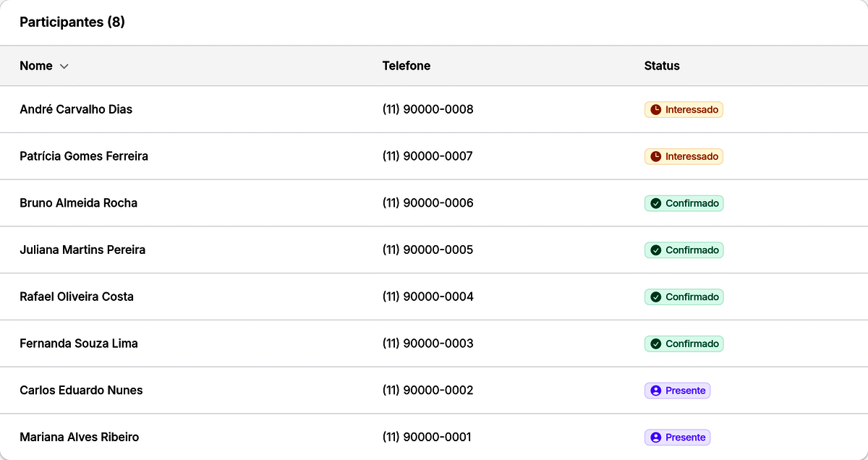Select Mariana Alves Ribeiro name
The image size is (868, 460).
tap(80, 437)
